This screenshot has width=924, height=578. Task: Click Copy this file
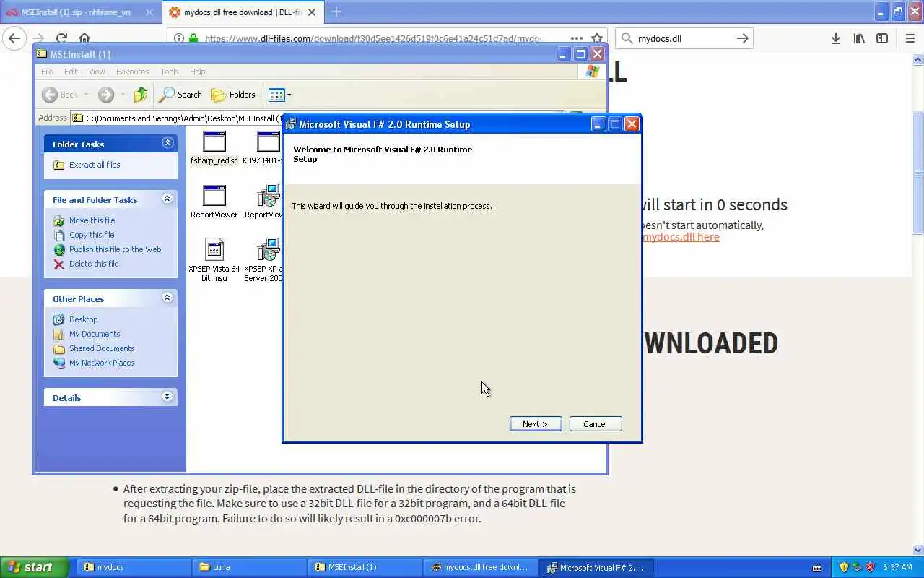(92, 235)
